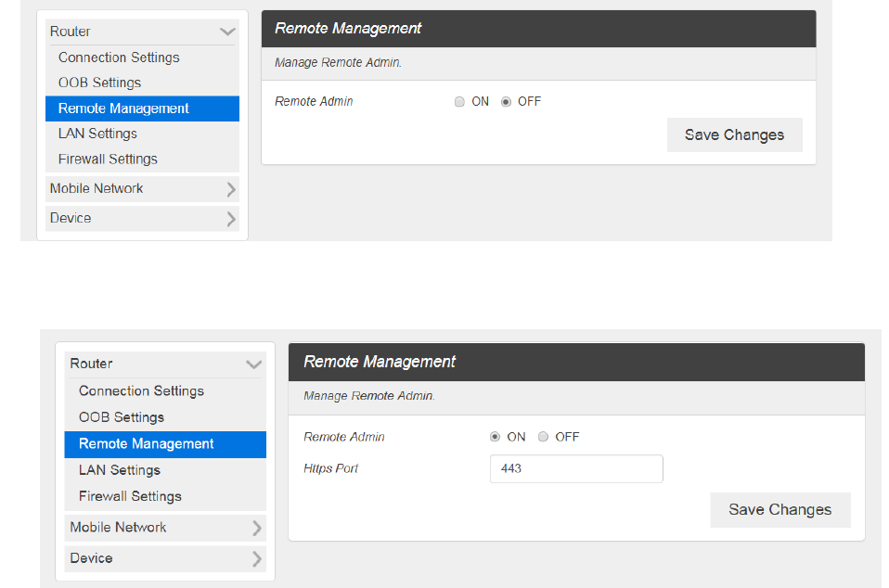Go to LAN Settings in the bottom screenshot

pyautogui.click(x=119, y=470)
